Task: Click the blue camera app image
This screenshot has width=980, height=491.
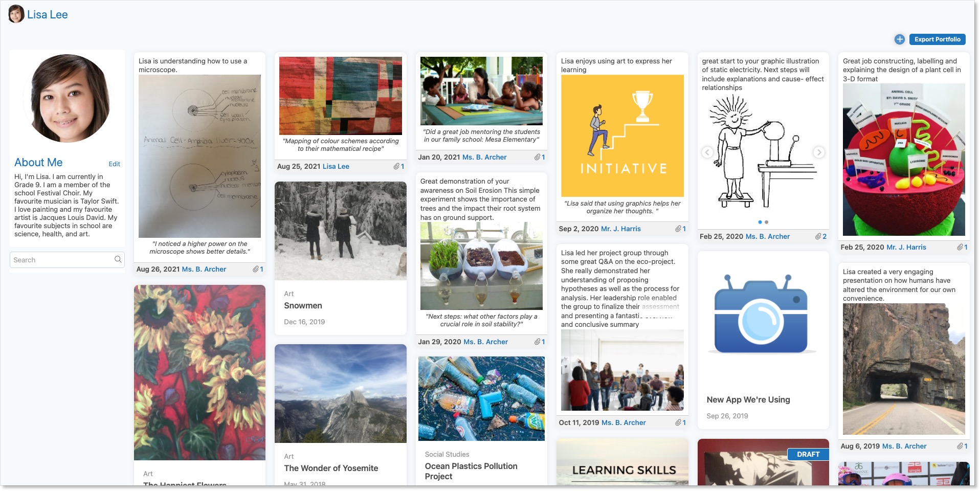Action: (x=762, y=314)
